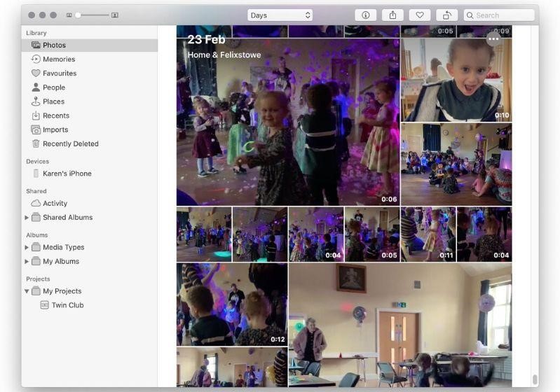The image size is (560, 392).
Task: Open the children sitting in circle photo
Action: tap(456, 164)
